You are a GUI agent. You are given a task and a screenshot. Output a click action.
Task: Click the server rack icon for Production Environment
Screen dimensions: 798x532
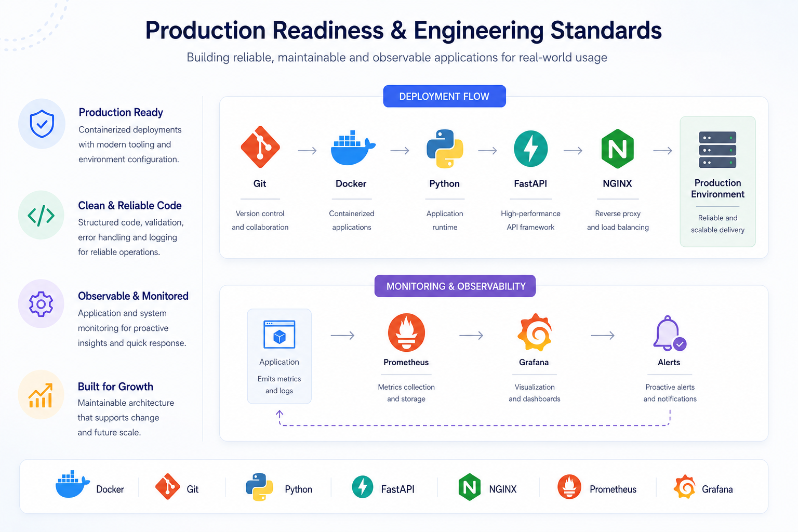(717, 150)
